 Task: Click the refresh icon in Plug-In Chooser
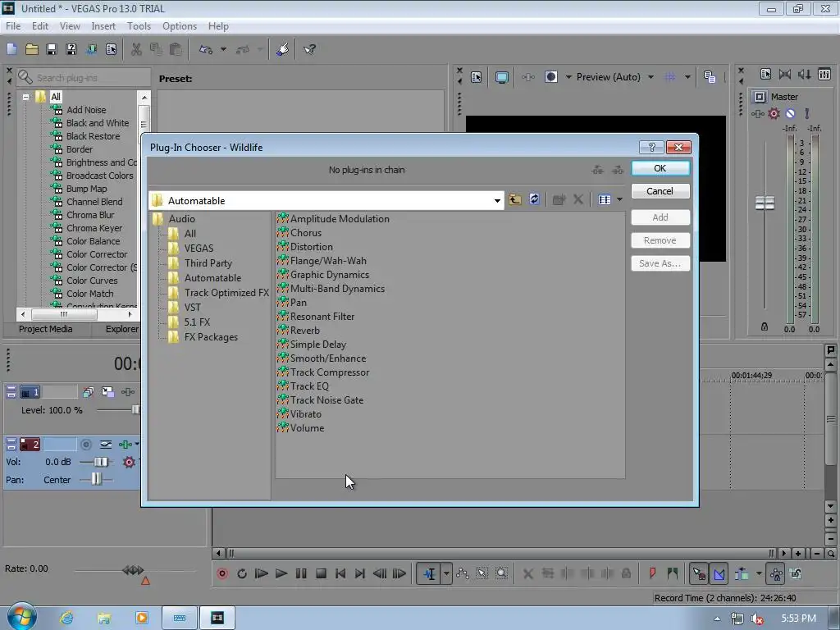click(x=534, y=199)
